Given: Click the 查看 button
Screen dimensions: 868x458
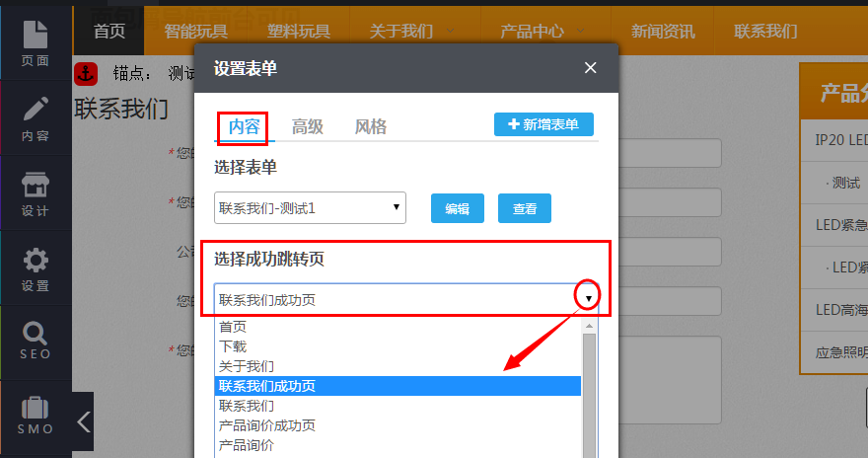Looking at the screenshot, I should pyautogui.click(x=525, y=208).
